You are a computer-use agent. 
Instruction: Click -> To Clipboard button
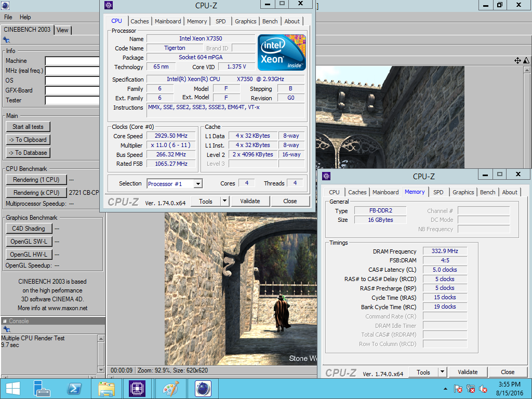[28, 139]
